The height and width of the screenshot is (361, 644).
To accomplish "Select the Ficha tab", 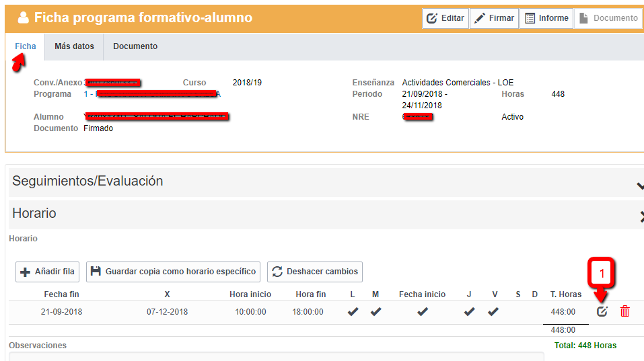I will pyautogui.click(x=26, y=46).
